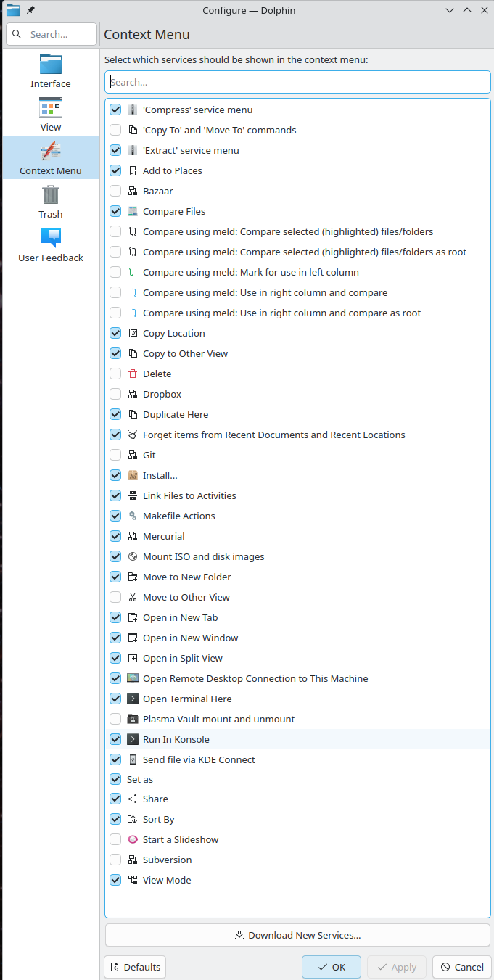Screen dimensions: 494x980
Task: Click the scissors icon for Move to Other View
Action: point(133,598)
